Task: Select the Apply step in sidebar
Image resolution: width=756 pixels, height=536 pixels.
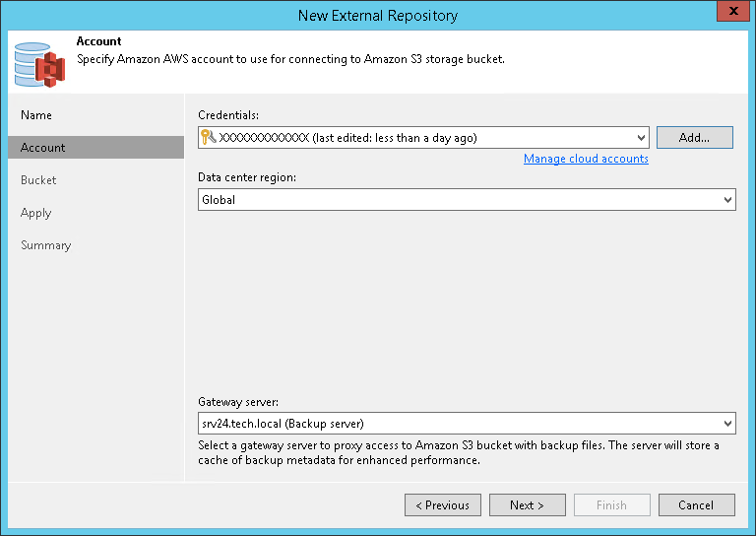Action: [35, 213]
